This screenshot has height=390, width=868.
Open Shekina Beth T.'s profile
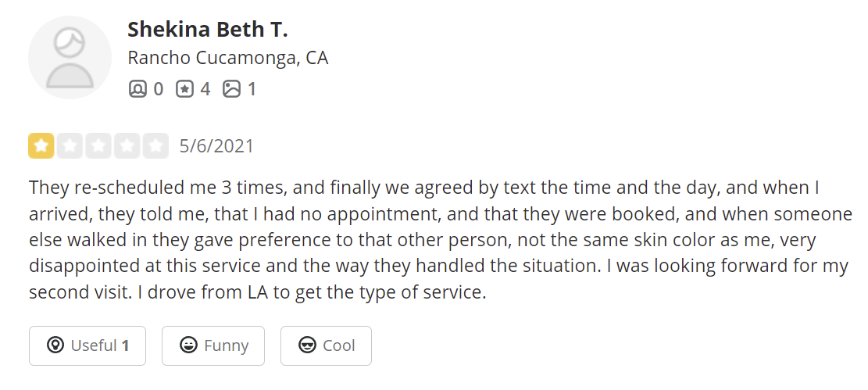[207, 30]
